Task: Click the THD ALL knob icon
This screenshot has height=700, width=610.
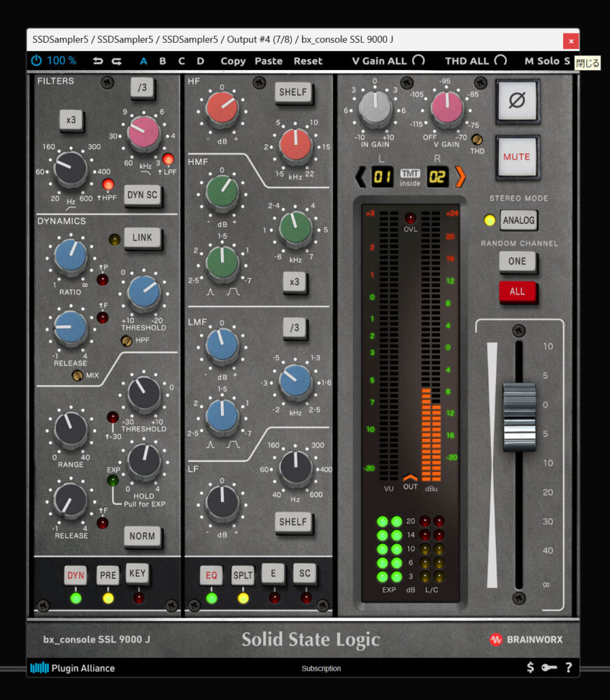Action: (x=501, y=60)
